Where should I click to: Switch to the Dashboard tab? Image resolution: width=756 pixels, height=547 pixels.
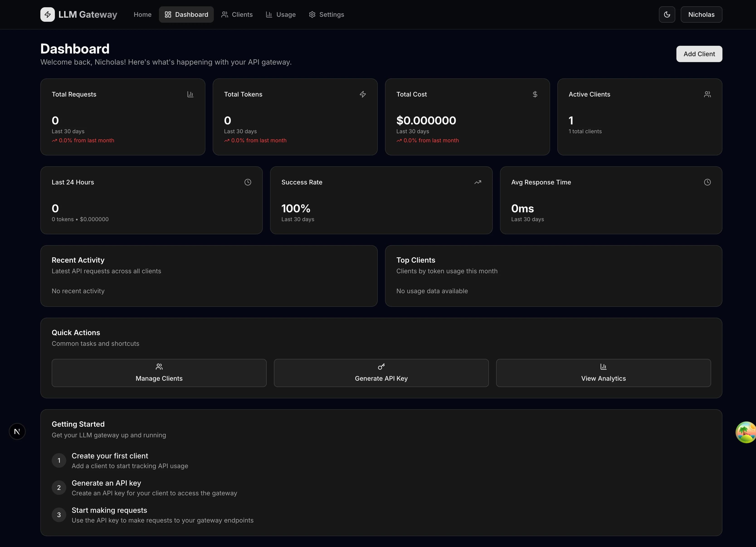[186, 14]
